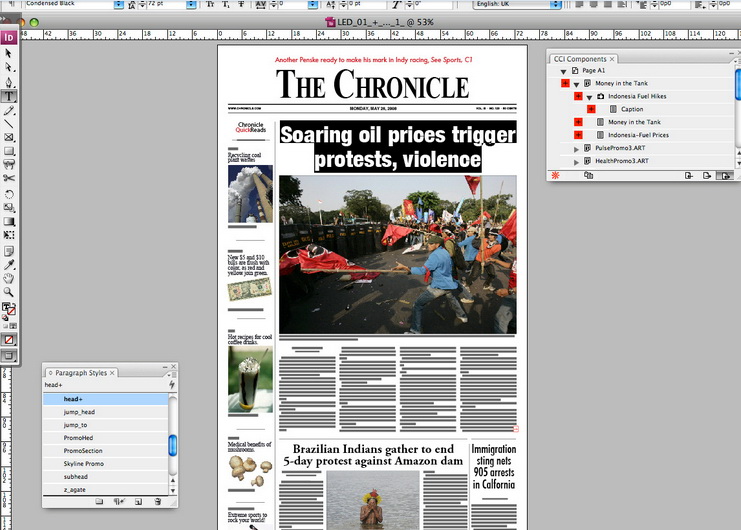741x530 pixels.
Task: Click the InDesign ID logo at toolbox top
Action: click(9, 37)
